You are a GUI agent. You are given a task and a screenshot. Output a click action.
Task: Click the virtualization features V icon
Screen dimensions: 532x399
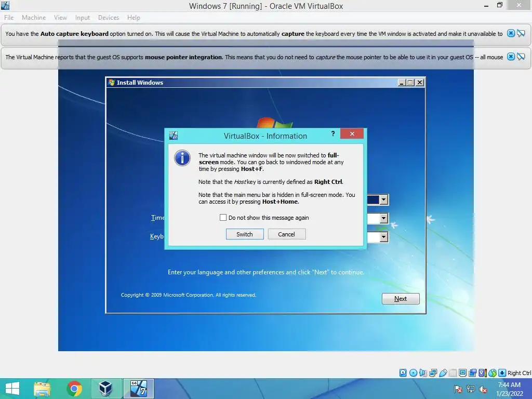[x=482, y=373]
